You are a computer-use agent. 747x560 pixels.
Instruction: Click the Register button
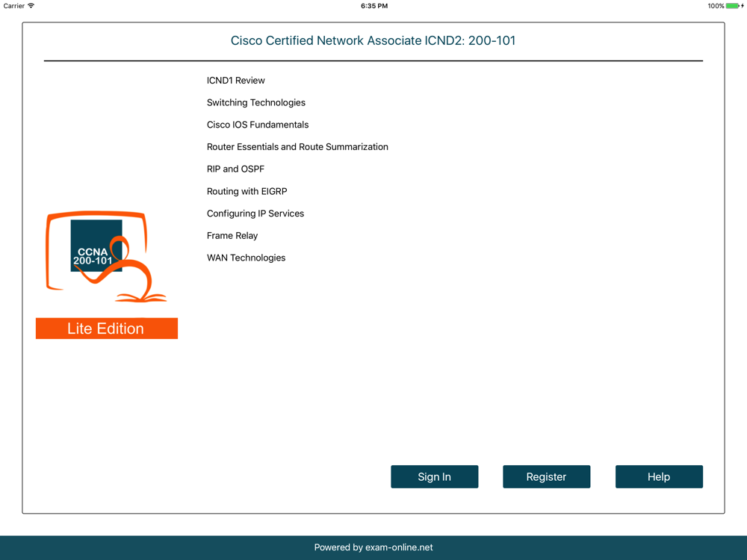pos(546,477)
